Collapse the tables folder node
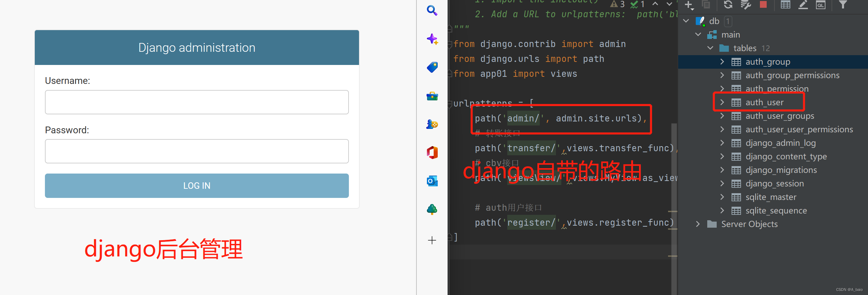 [x=710, y=48]
